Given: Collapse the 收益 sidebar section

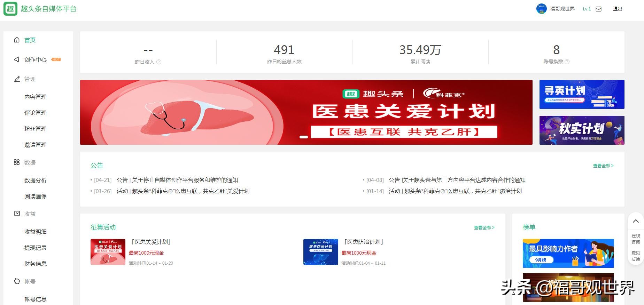Looking at the screenshot, I should click(x=30, y=214).
